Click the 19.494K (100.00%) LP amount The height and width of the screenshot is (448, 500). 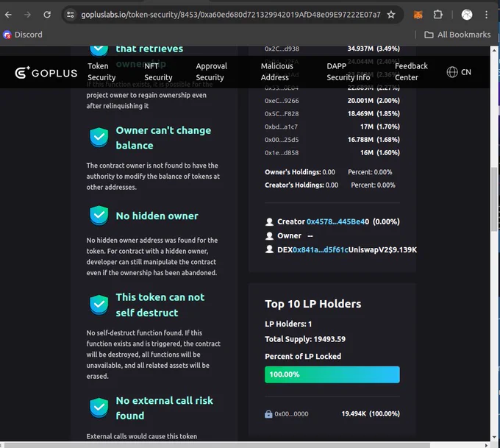tap(371, 414)
